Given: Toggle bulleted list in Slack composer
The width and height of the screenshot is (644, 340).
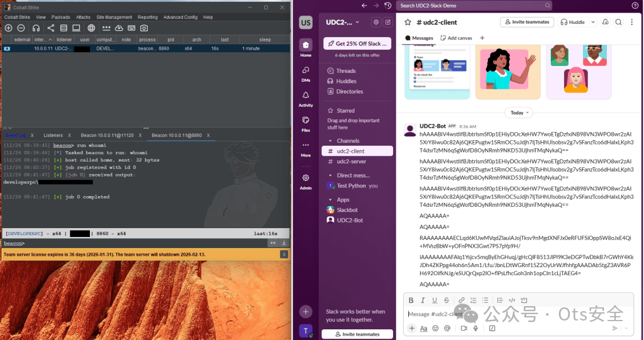Looking at the screenshot, I should [485, 300].
